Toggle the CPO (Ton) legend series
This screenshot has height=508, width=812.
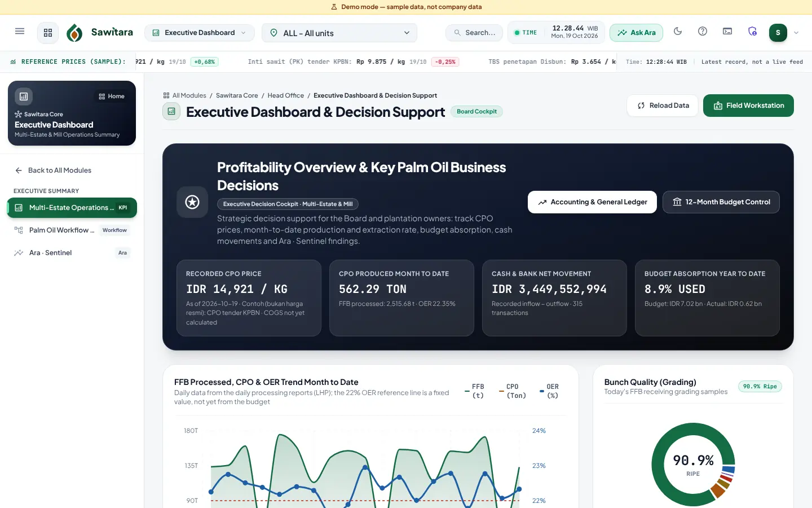coord(513,391)
